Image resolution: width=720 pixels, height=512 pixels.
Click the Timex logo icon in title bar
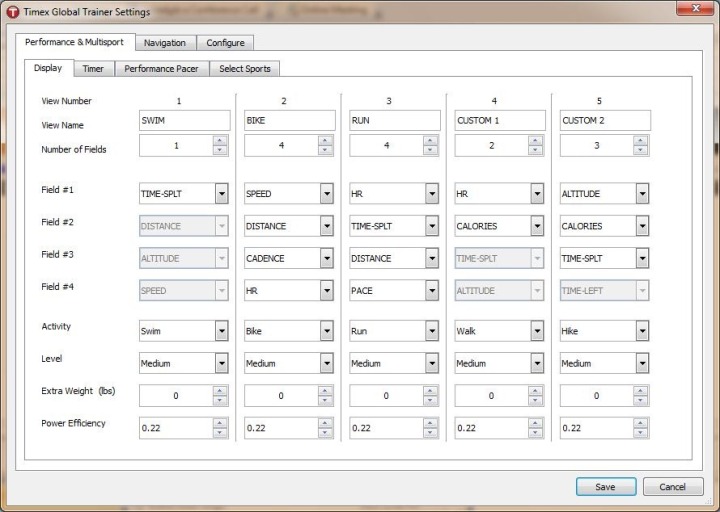point(13,12)
